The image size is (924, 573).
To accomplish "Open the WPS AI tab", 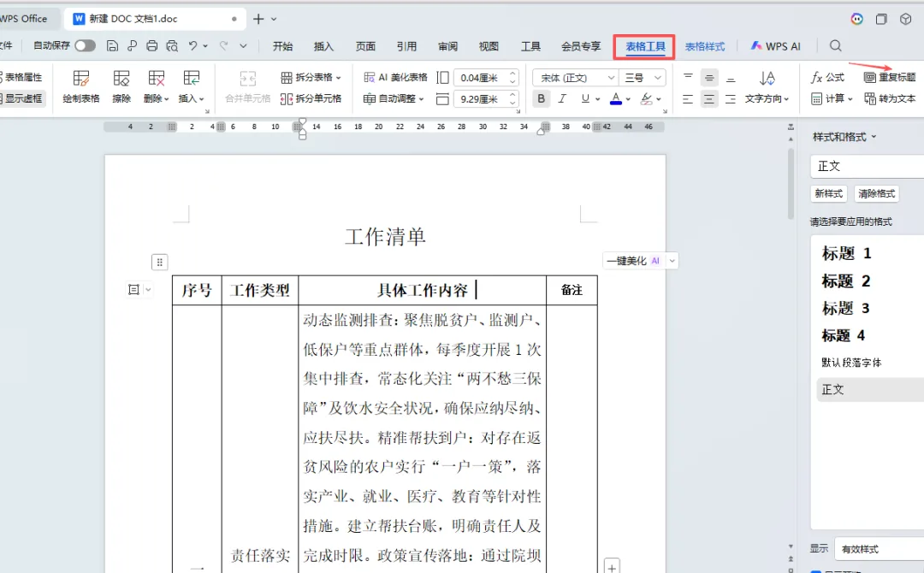I will point(775,46).
